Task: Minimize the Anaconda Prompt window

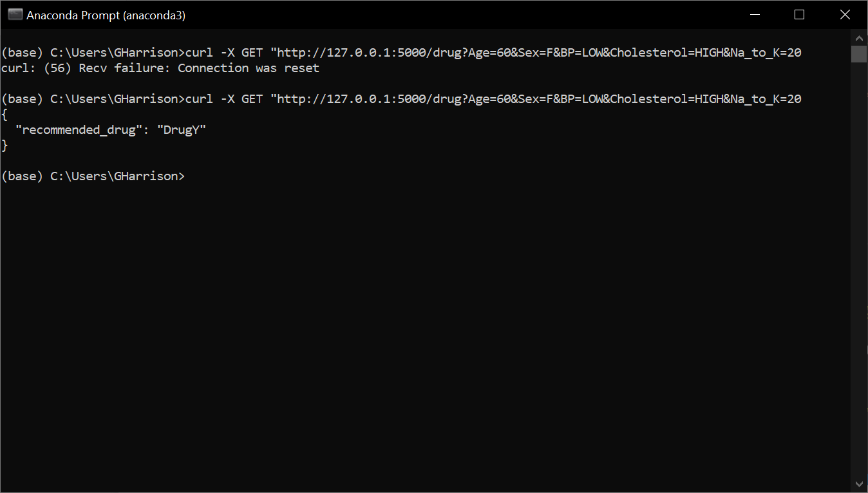Action: coord(754,15)
